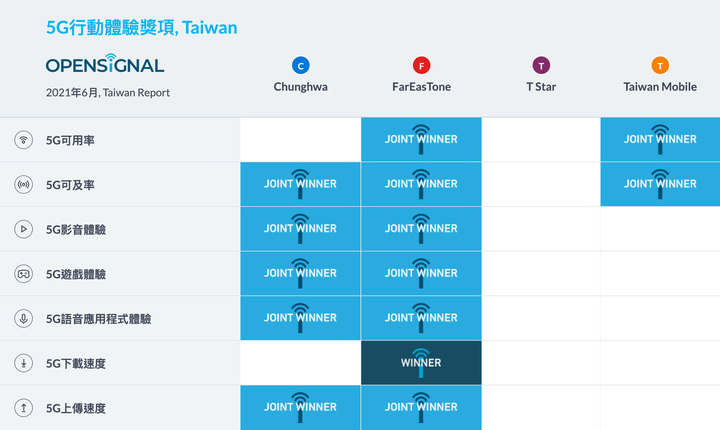720x430 pixels.
Task: Click the blue Chunghwa C logo circle
Action: pyautogui.click(x=301, y=65)
